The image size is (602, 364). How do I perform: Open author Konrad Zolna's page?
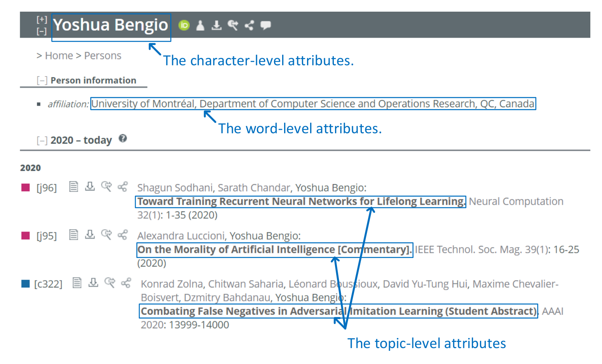[x=172, y=284]
